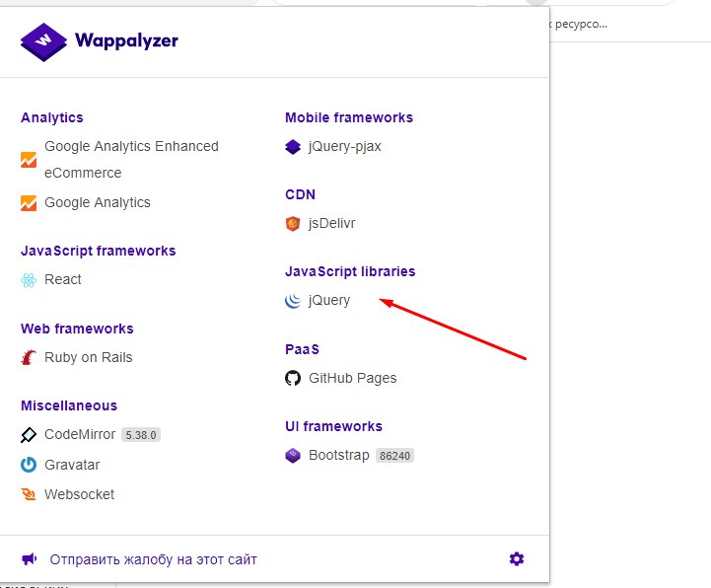This screenshot has width=711, height=588.
Task: Click 'Отправить жалобу на этот сайт' link
Action: (x=153, y=559)
